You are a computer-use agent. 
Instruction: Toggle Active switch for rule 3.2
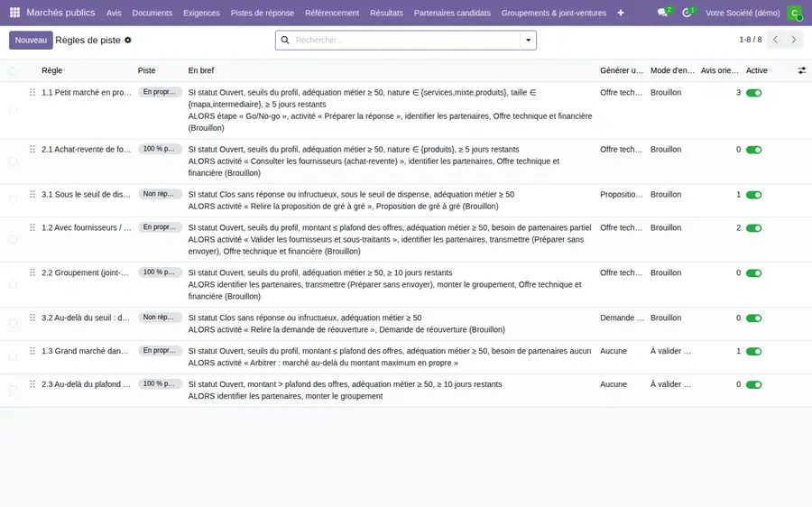click(x=753, y=318)
